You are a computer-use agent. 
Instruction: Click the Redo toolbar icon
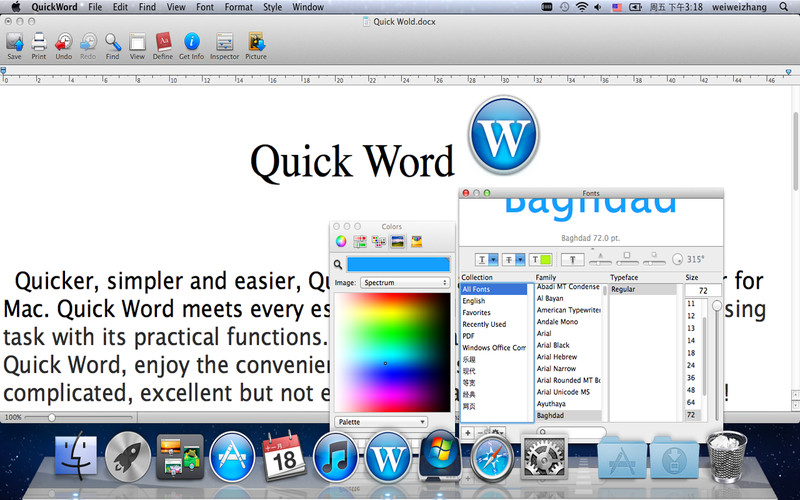88,42
